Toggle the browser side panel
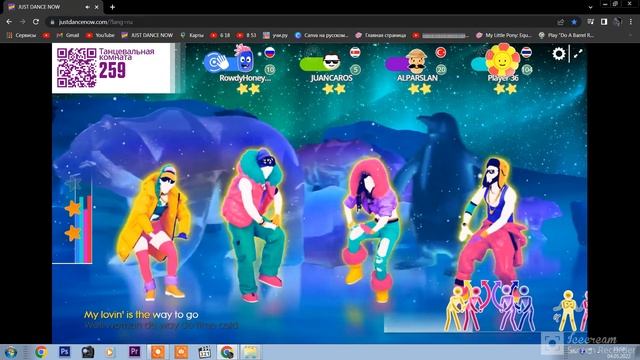Image resolution: width=640 pixels, height=360 pixels. (x=604, y=22)
